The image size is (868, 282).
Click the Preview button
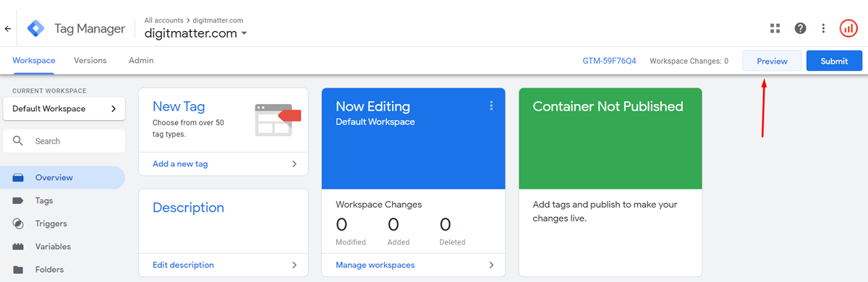click(x=772, y=61)
